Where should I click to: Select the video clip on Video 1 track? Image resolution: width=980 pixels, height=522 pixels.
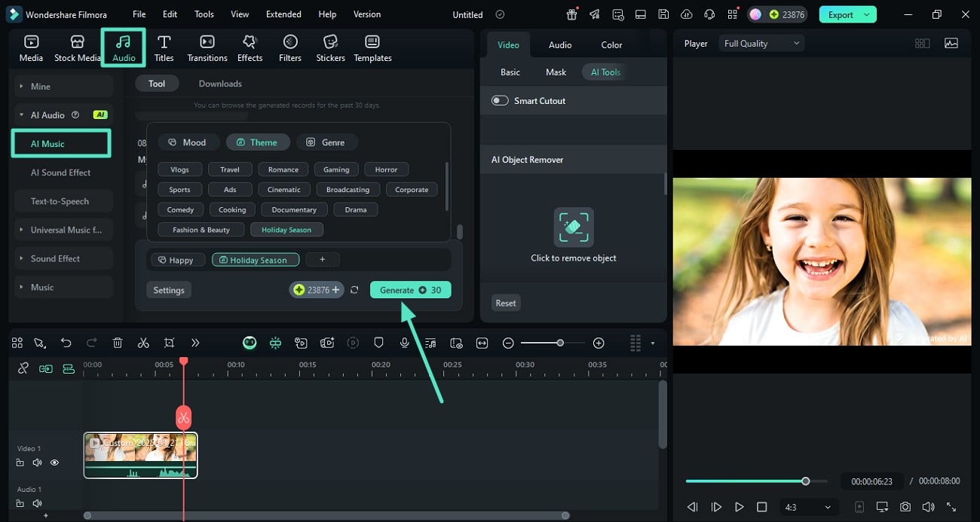[x=140, y=455]
